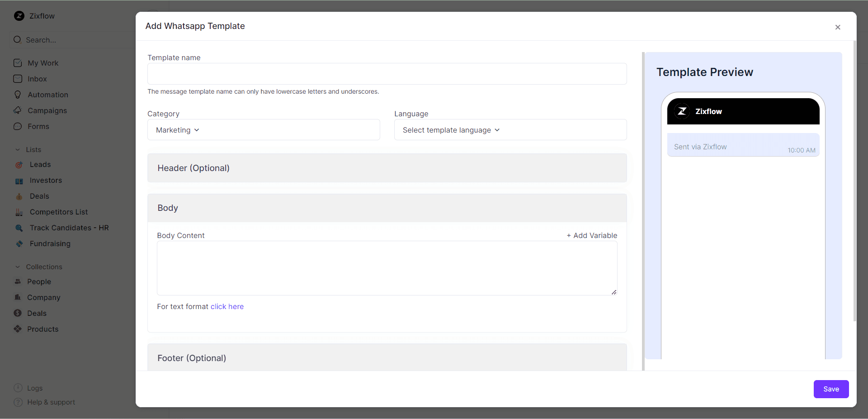
Task: Open the text format 'click here' link
Action: tap(227, 307)
